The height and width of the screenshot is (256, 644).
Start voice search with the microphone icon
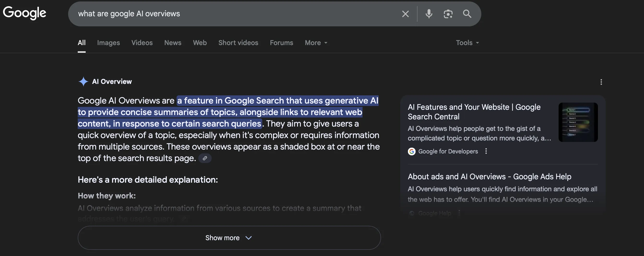point(429,14)
